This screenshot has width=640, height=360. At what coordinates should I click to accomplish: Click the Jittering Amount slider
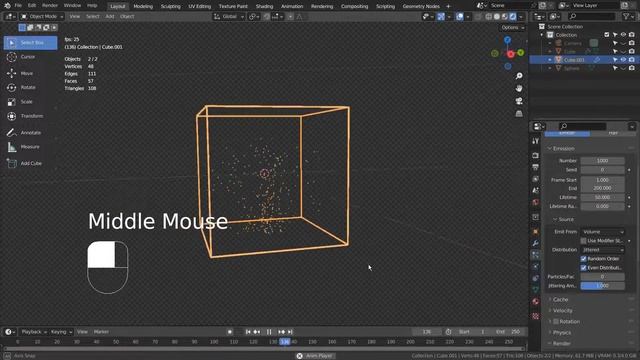[602, 286]
